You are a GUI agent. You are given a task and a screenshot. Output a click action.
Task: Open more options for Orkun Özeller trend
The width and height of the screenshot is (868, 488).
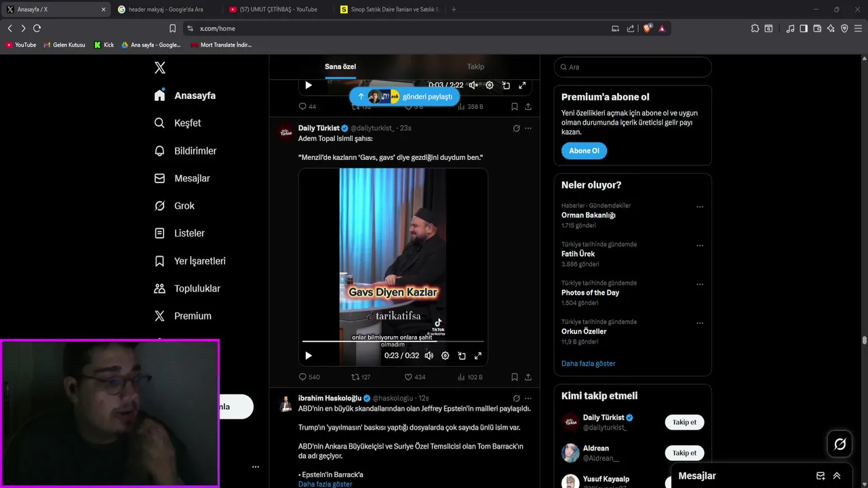[x=700, y=323]
